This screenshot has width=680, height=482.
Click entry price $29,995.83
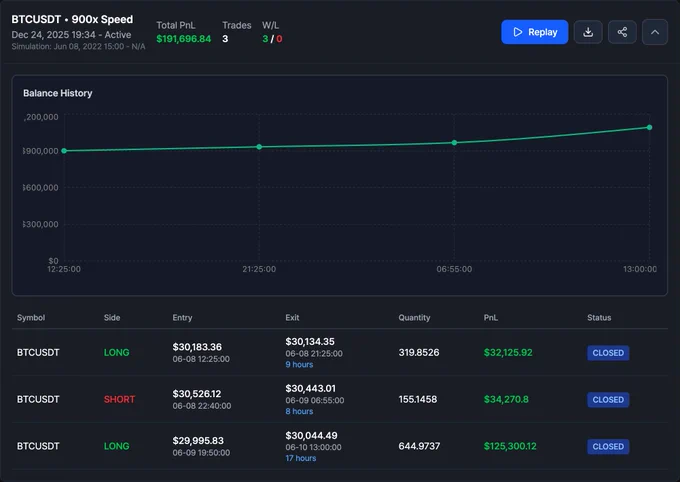198,441
